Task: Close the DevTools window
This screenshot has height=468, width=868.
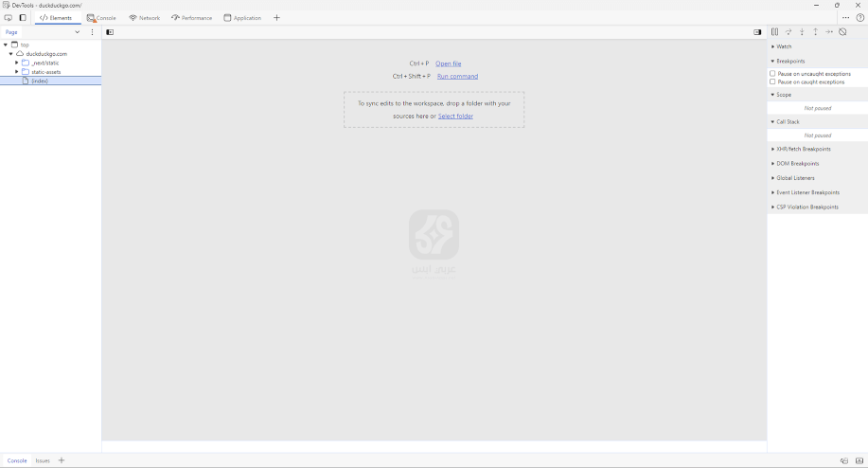Action: tap(858, 5)
